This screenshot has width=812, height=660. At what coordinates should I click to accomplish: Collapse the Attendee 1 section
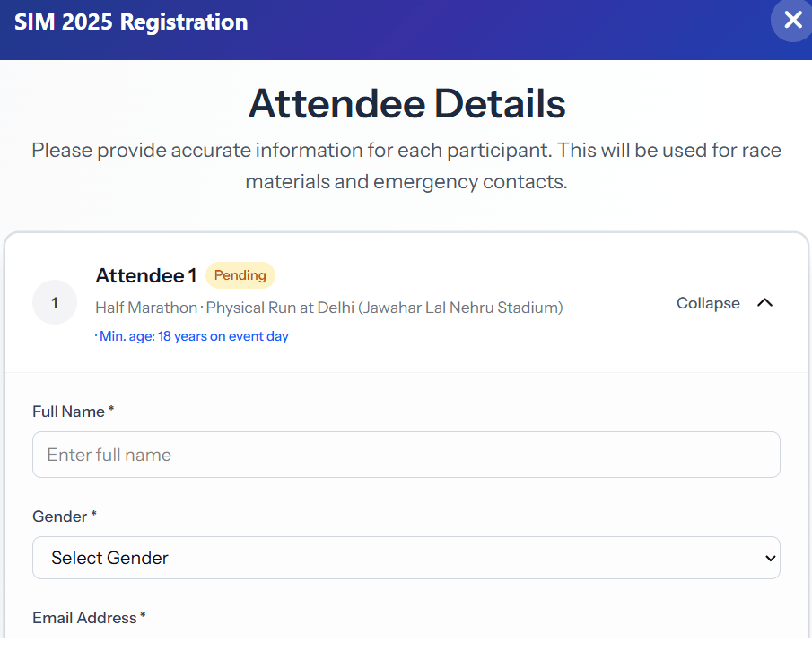[708, 303]
